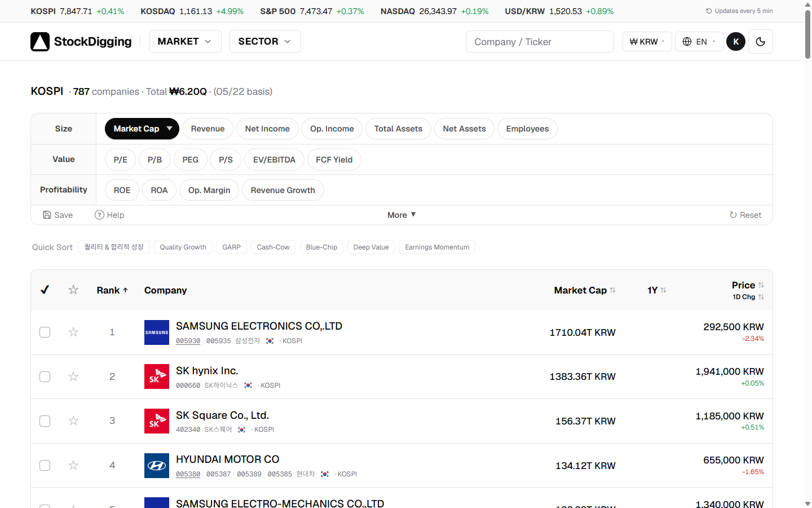Star SK hynix Inc. as favorite
The width and height of the screenshot is (812, 508).
coord(73,376)
